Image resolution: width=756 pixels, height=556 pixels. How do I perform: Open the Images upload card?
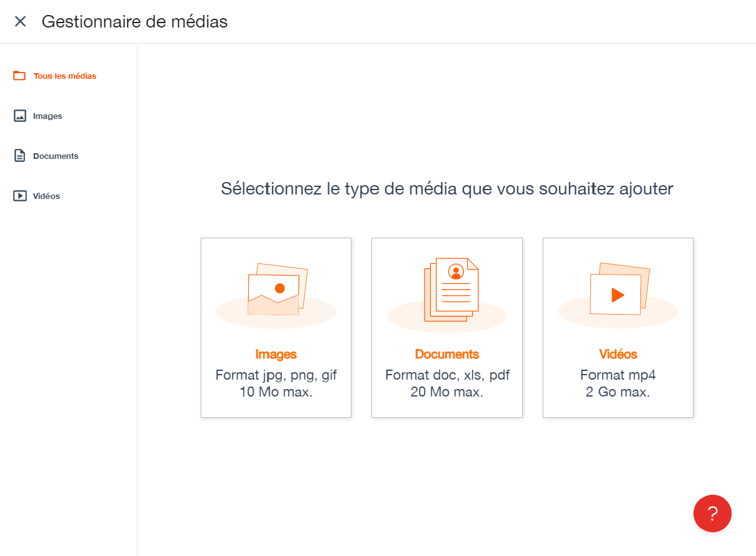pyautogui.click(x=276, y=327)
